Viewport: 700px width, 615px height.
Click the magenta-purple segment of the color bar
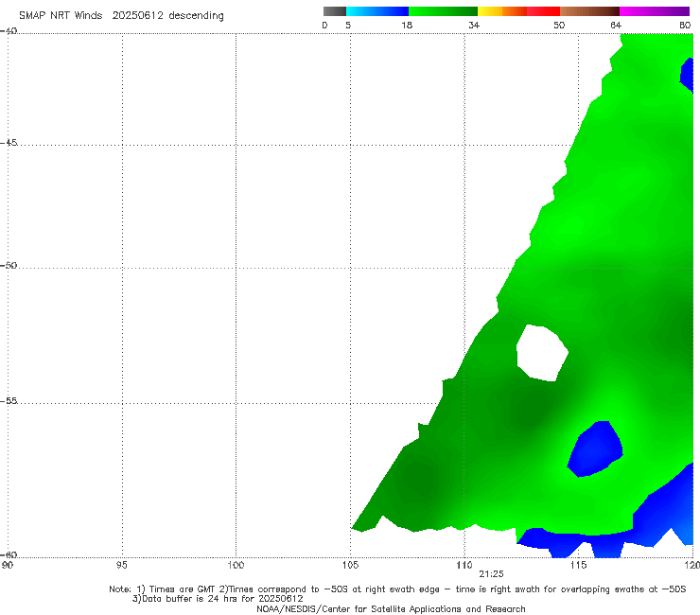(655, 11)
